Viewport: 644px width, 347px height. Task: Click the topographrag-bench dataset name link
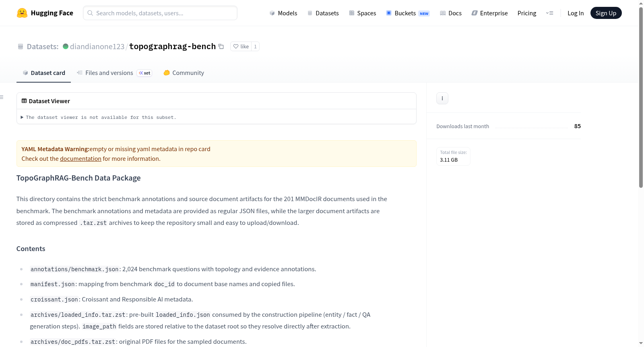(x=172, y=46)
